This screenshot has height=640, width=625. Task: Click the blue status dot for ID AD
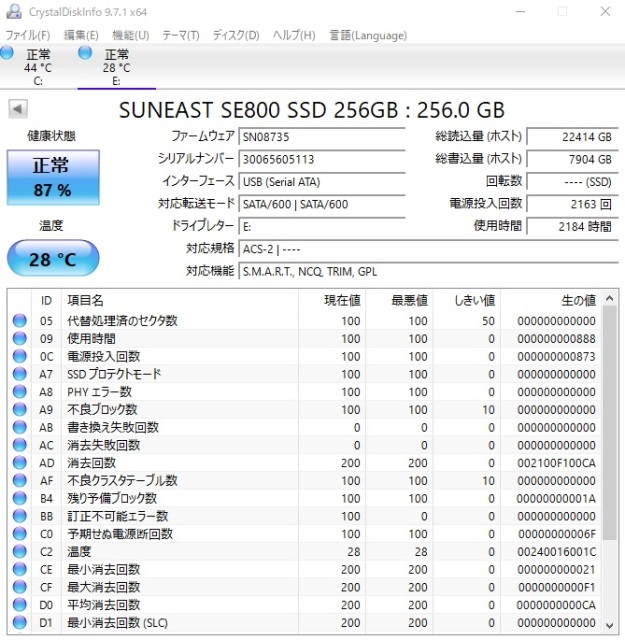tap(19, 463)
